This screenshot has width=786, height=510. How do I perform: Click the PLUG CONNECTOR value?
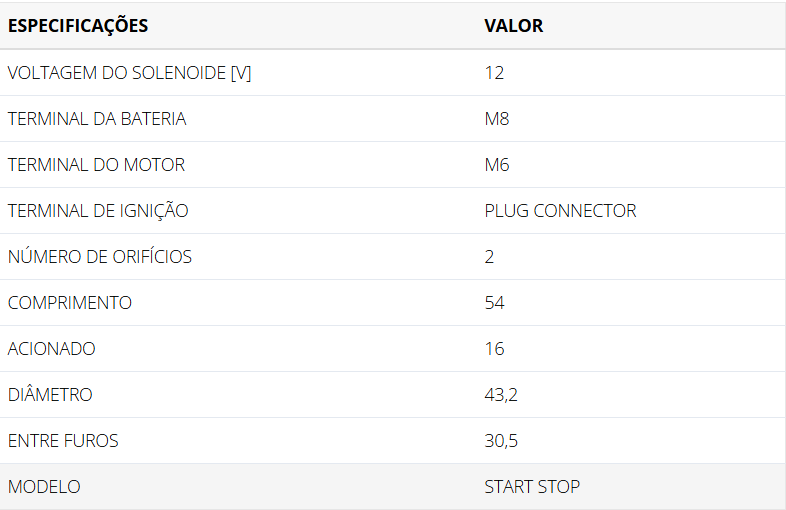[x=560, y=211]
